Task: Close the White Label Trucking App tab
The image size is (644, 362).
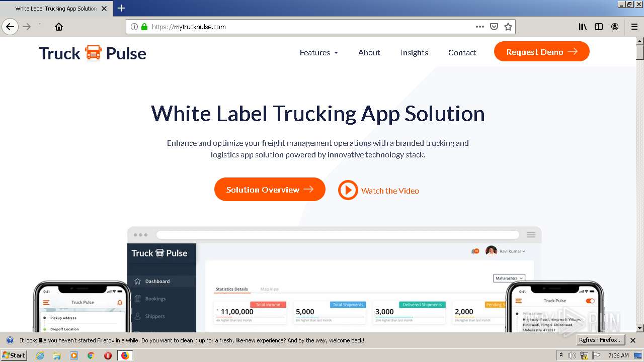Action: click(x=104, y=9)
